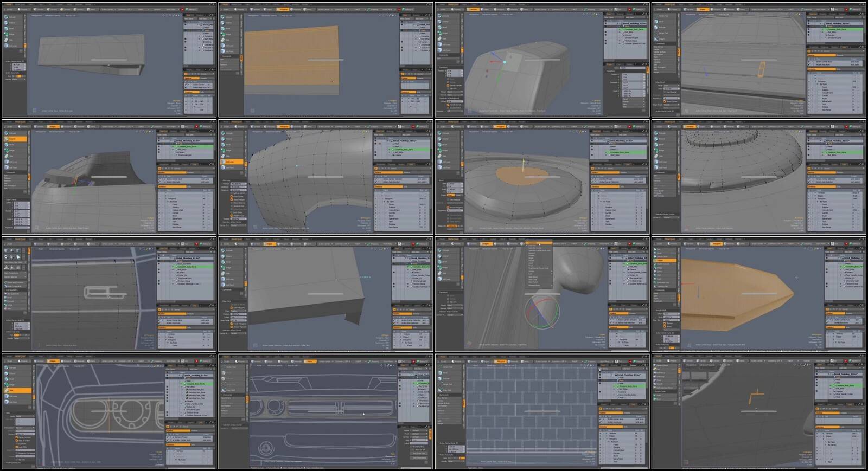Open the rear fender corner mesh screenshot

pyautogui.click(x=108, y=177)
